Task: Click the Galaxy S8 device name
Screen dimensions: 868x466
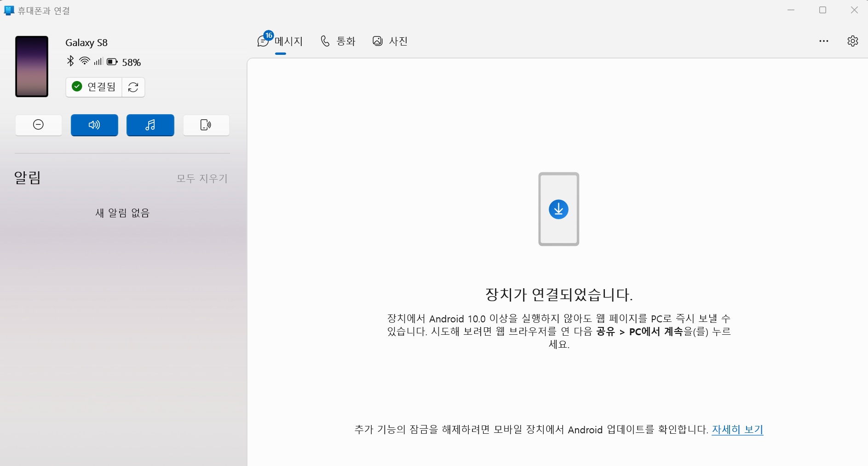Action: click(86, 43)
